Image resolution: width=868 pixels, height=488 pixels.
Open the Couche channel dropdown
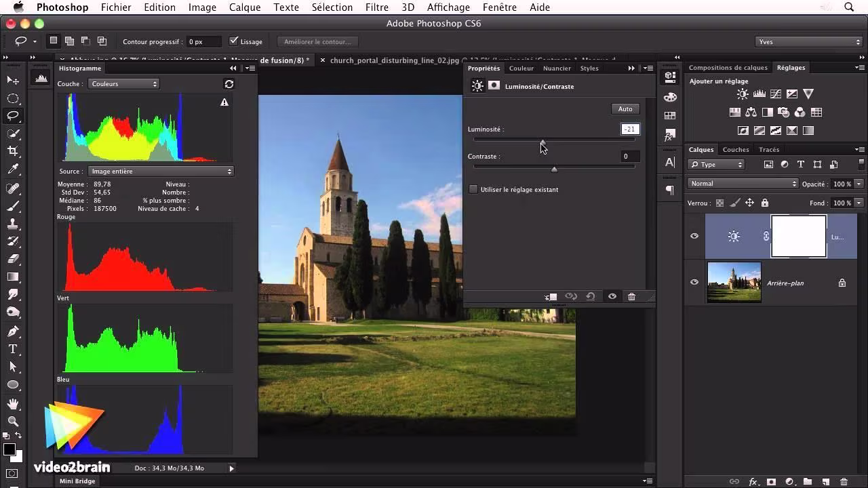point(123,84)
